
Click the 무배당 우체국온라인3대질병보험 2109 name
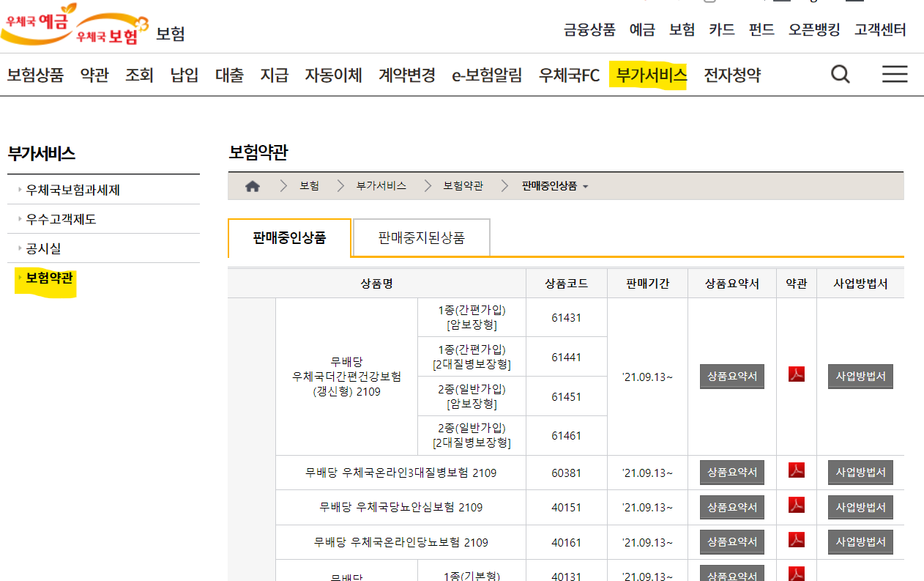[400, 473]
